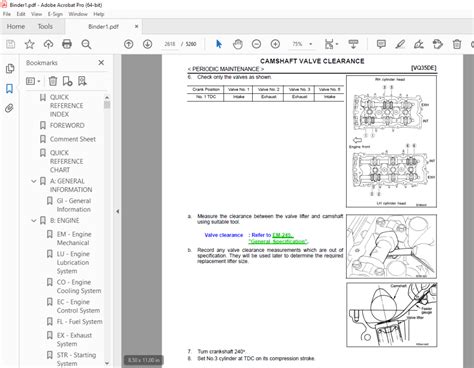Select the Binder1.pdf document tab
Screen dimensions: 474x368
[x=103, y=27]
